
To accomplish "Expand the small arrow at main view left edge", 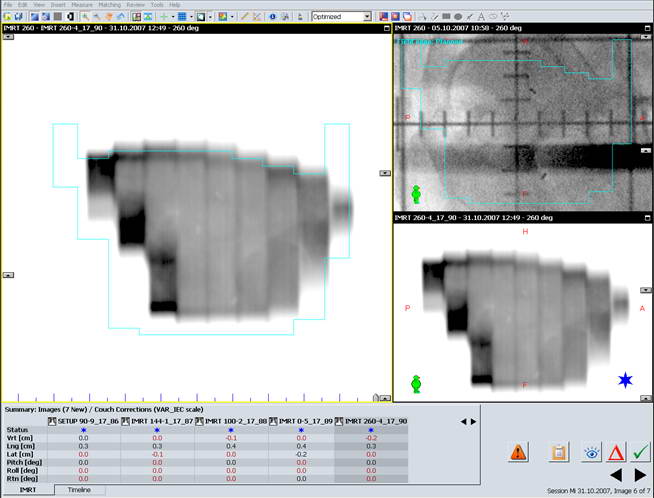I will [6, 273].
